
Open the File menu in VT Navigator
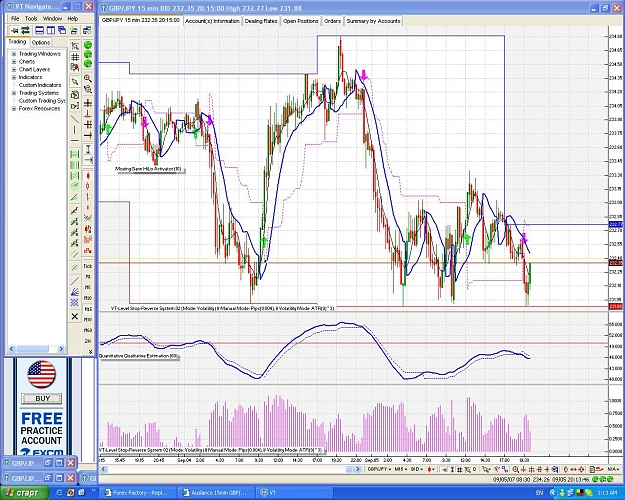(x=15, y=19)
